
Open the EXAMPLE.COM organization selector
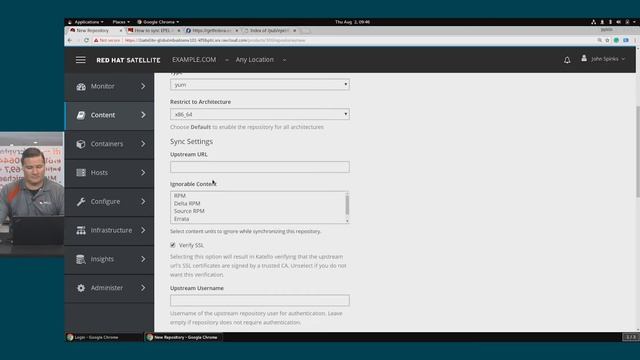[x=200, y=60]
